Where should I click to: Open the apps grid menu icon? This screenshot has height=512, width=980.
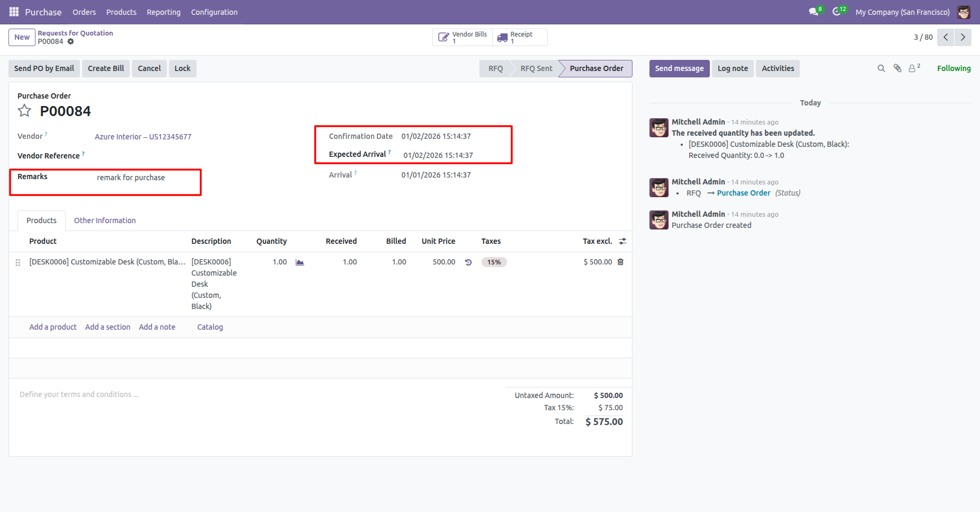click(x=14, y=12)
